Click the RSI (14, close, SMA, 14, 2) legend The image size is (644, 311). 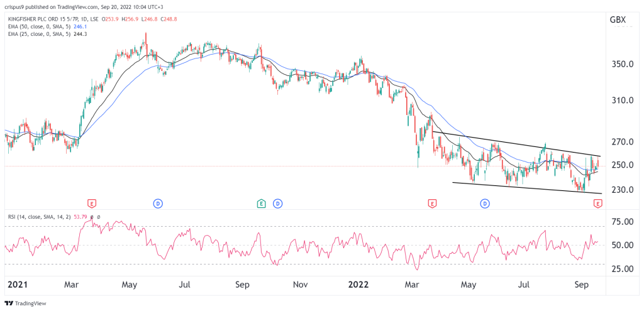(x=38, y=217)
